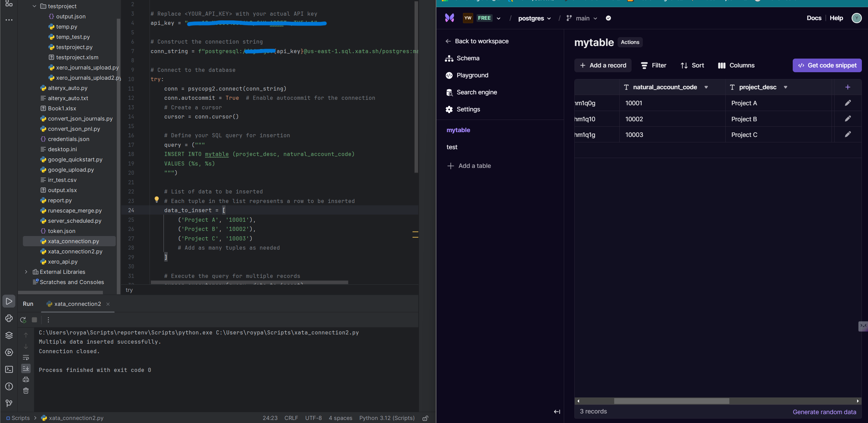
Task: Open the main branch dropdown
Action: click(582, 18)
